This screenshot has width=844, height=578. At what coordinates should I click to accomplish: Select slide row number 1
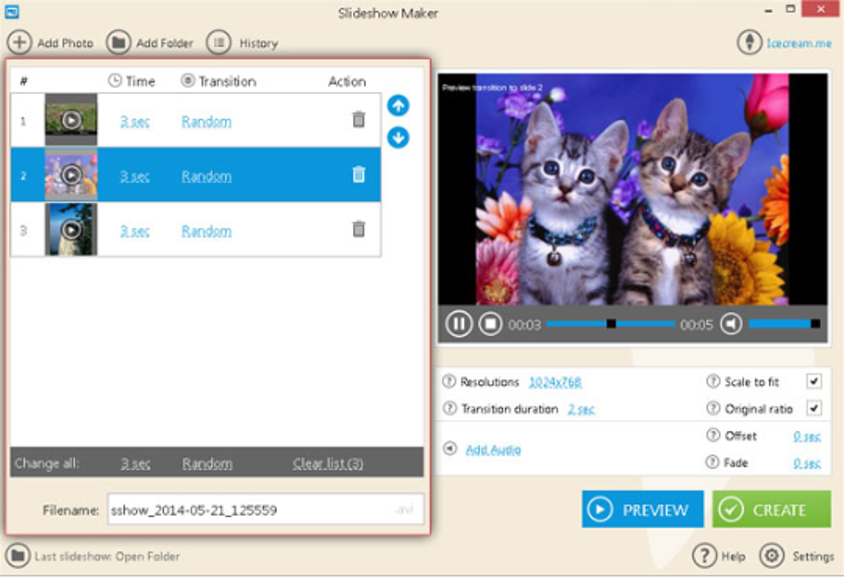click(x=196, y=119)
